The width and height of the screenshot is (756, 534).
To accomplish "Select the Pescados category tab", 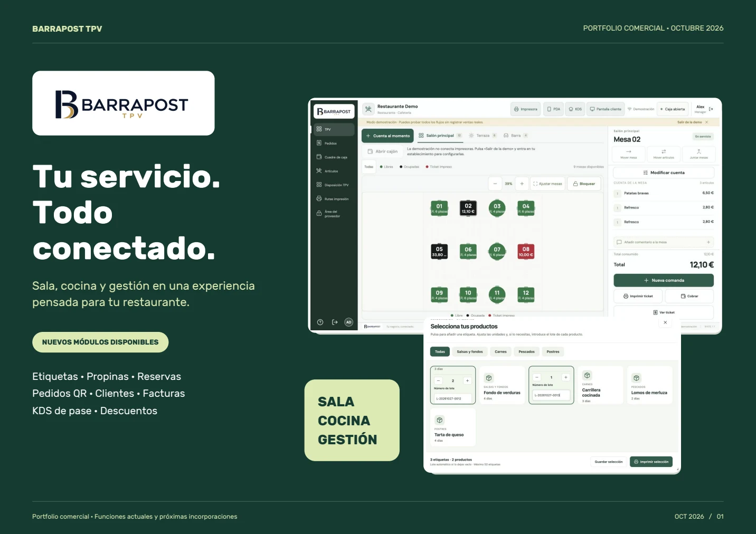I will [x=526, y=351].
